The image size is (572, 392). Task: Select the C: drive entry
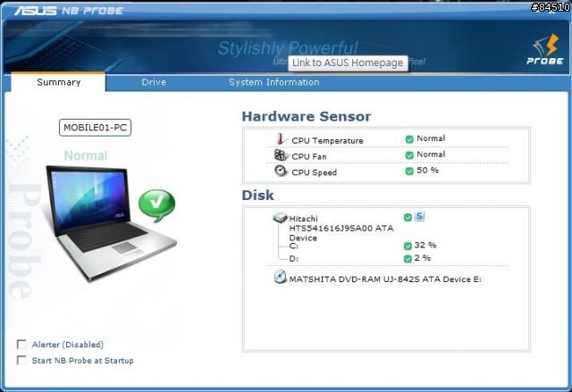pos(294,246)
